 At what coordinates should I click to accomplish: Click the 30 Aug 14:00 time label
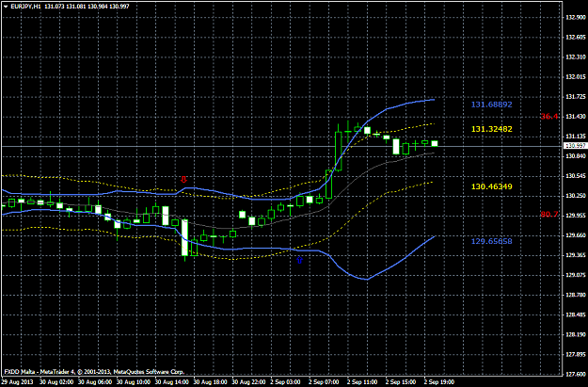pyautogui.click(x=170, y=382)
